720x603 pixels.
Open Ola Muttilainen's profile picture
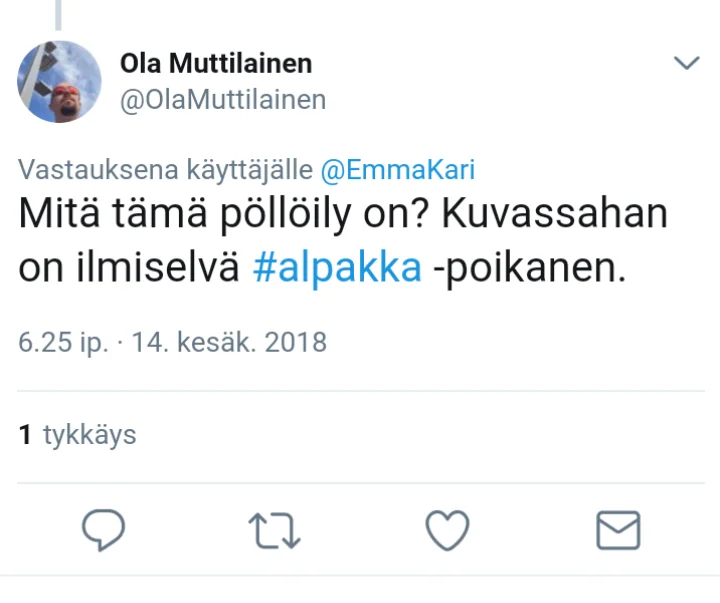tap(60, 81)
